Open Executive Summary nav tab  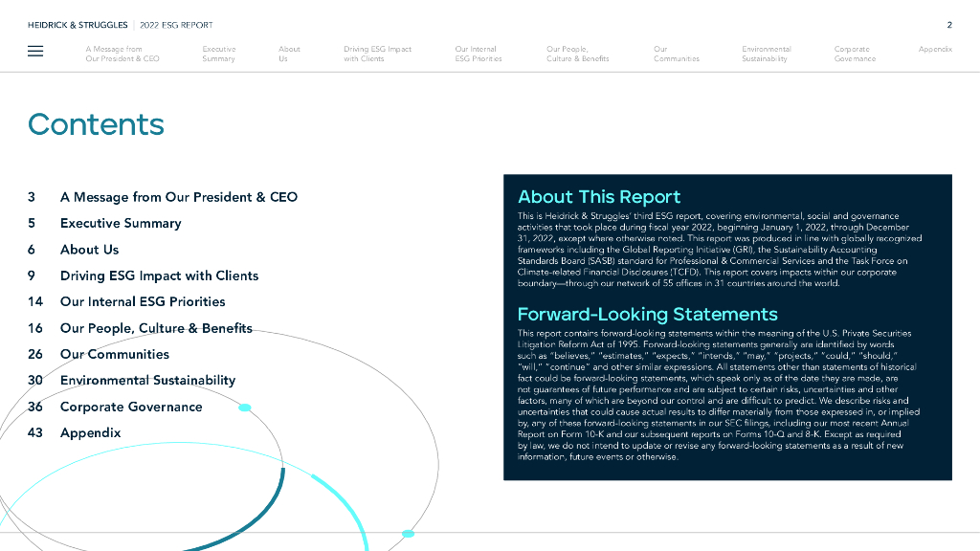click(x=219, y=54)
